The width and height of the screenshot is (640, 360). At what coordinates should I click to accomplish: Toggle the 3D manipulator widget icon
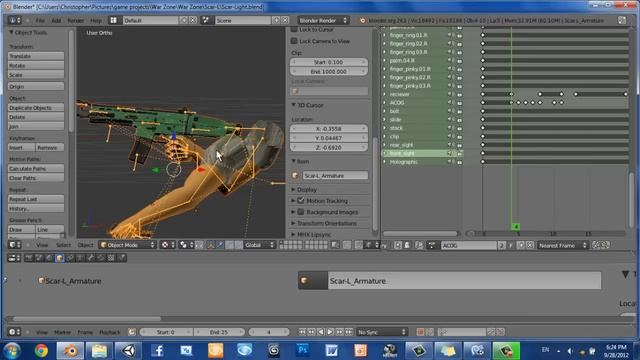[211, 245]
